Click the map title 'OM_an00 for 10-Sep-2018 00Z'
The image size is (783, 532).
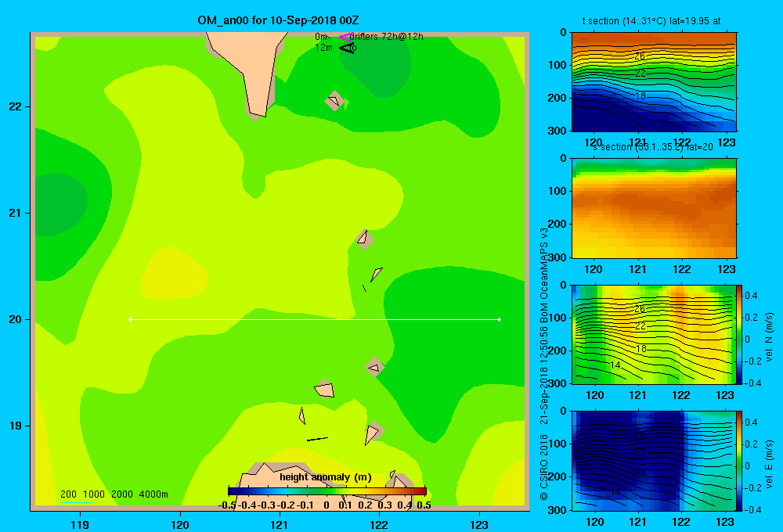278,20
